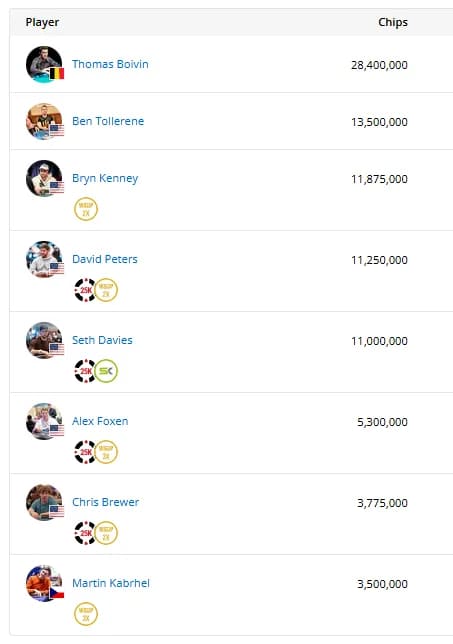The image size is (453, 644).
Task: Click Chris Brewer's avatar photo
Action: pyautogui.click(x=44, y=502)
